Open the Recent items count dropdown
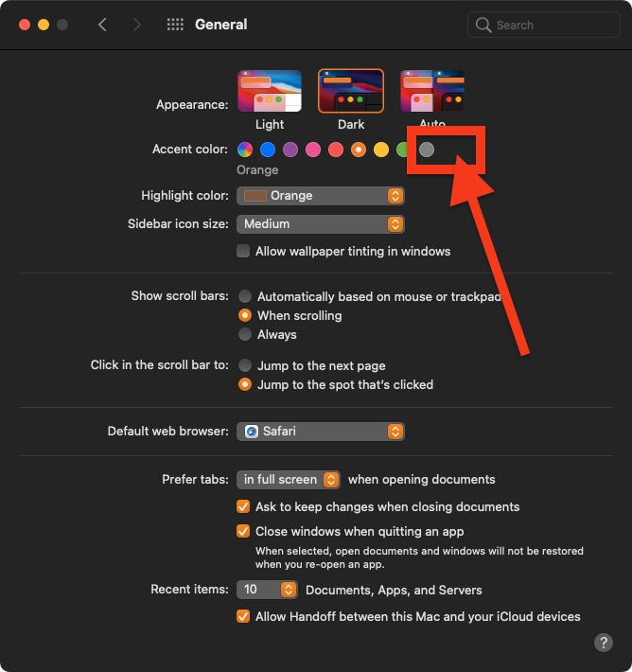The image size is (632, 672). click(267, 590)
